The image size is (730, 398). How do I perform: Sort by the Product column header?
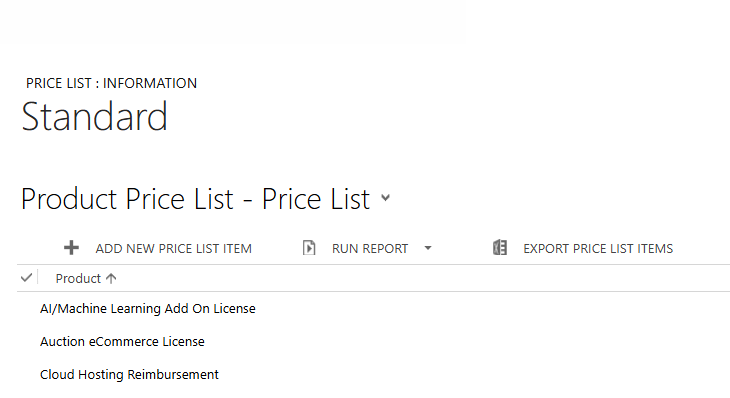[78, 278]
